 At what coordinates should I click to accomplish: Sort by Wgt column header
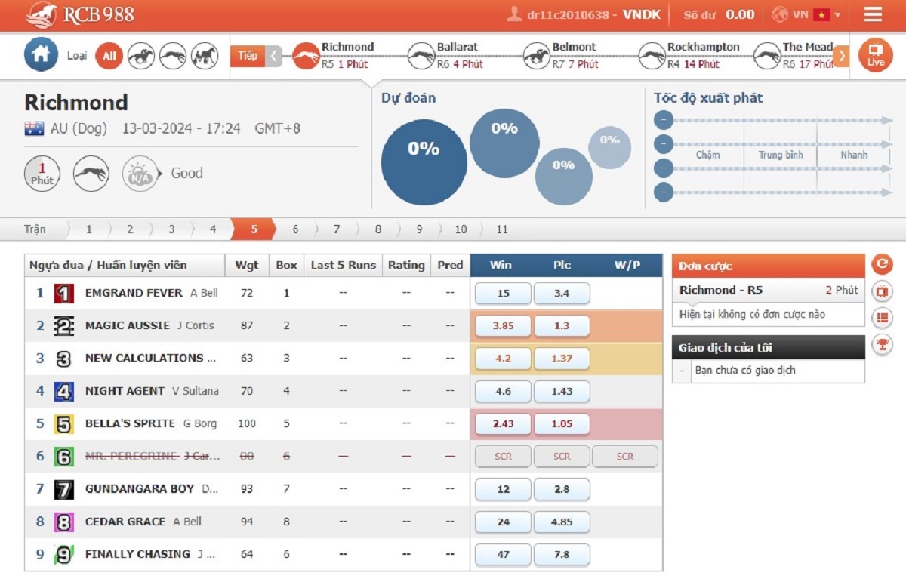click(x=247, y=265)
